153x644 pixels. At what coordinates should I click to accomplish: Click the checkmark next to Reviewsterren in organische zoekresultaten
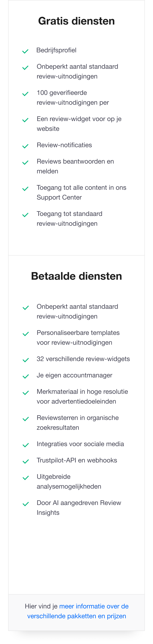click(25, 418)
